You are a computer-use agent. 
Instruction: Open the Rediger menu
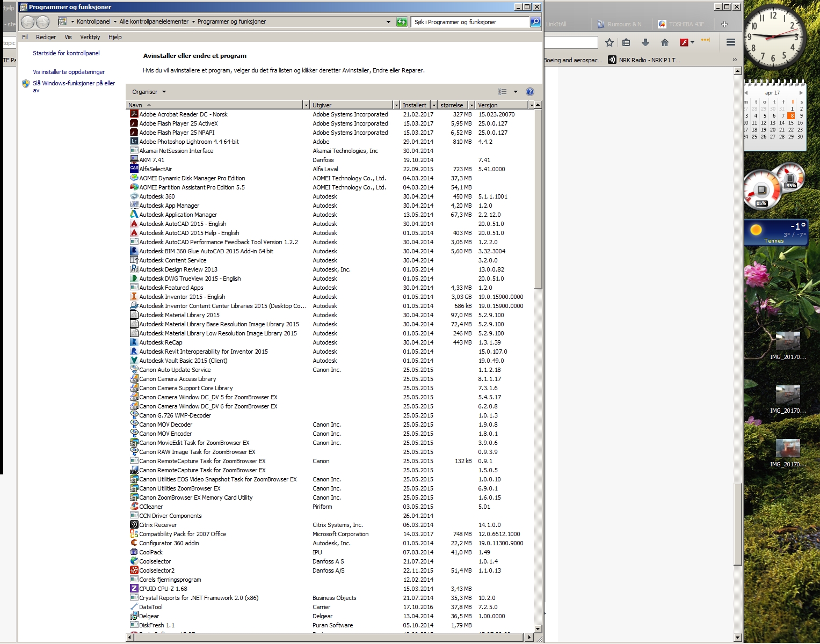(46, 37)
